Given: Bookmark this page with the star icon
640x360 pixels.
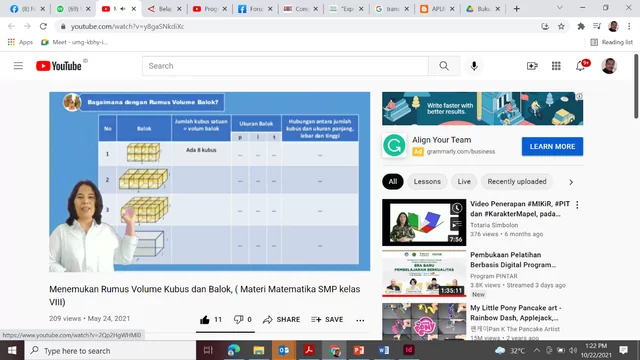Looking at the screenshot, I should (561, 26).
